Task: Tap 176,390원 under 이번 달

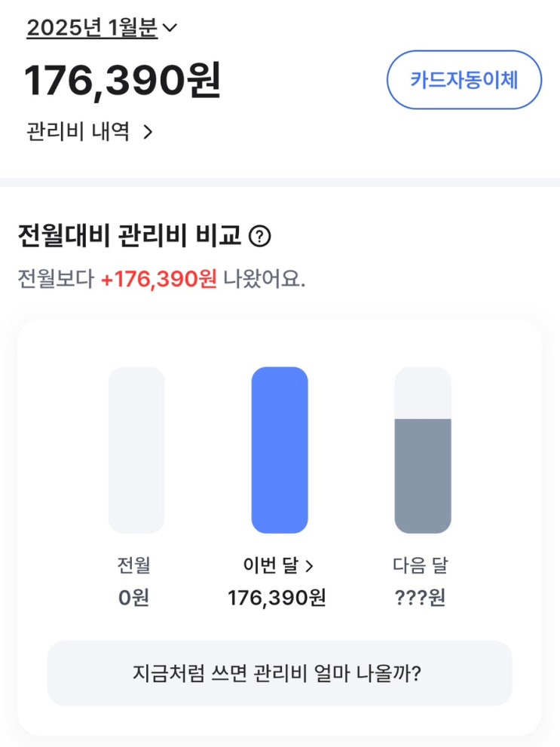Action: [277, 598]
